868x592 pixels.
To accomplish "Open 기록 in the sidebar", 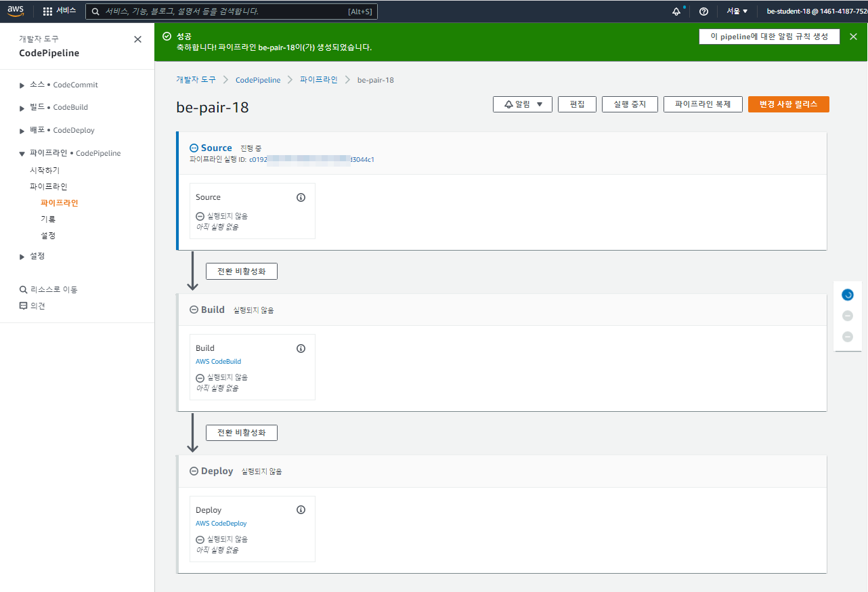I will [48, 219].
